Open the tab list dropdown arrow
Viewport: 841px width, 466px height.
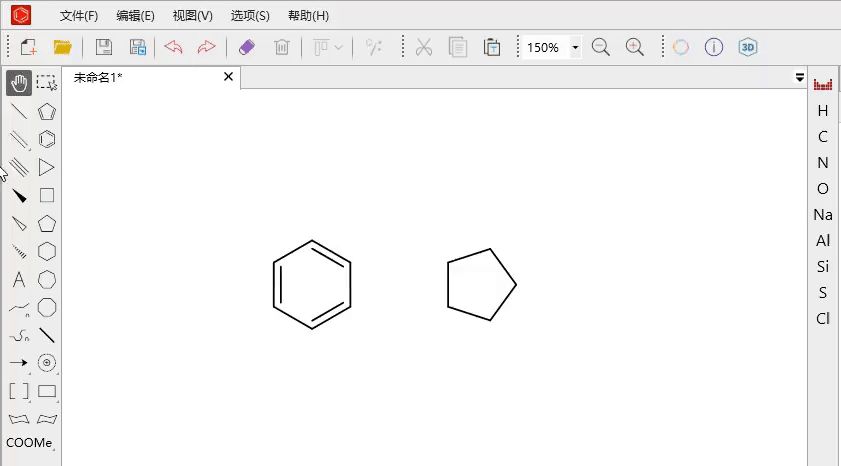pyautogui.click(x=800, y=78)
